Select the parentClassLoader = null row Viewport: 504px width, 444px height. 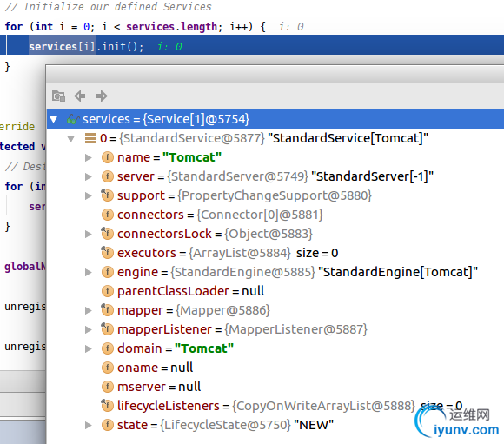coord(275,291)
